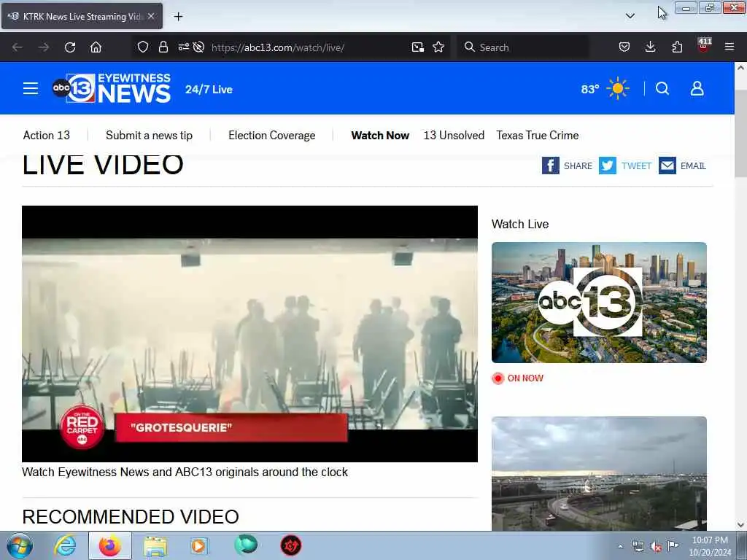Close the KTRK News tab
The image size is (747, 560).
tap(151, 16)
